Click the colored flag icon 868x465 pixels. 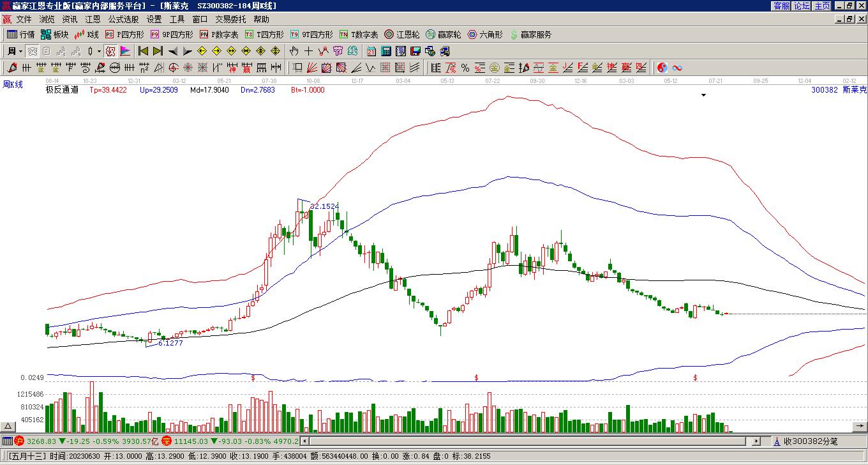click(x=125, y=51)
